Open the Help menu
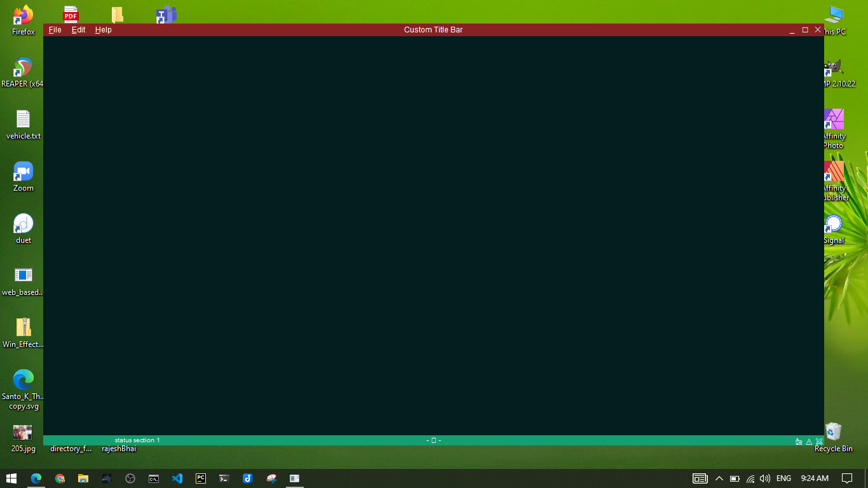Screen dimensions: 868x488 pos(102,30)
